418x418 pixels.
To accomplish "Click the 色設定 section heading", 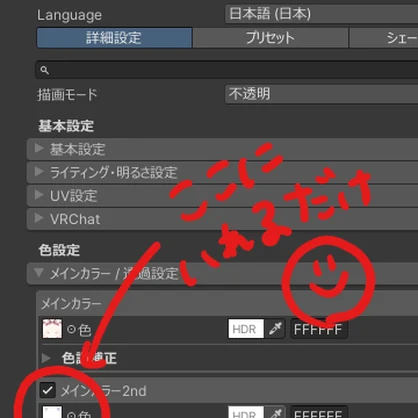I will click(x=59, y=250).
